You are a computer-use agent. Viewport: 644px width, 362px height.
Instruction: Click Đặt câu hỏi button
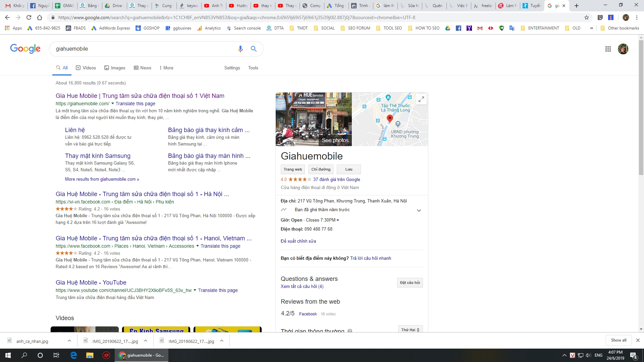click(x=410, y=283)
